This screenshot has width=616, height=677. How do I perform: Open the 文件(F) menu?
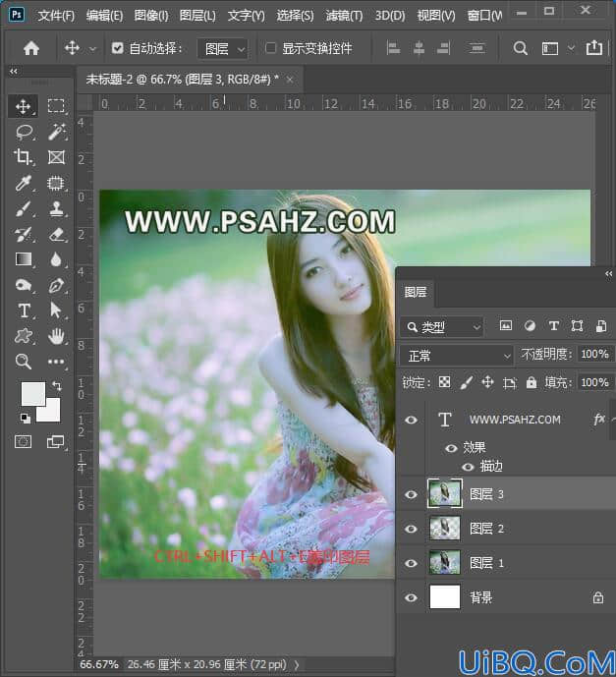click(56, 16)
